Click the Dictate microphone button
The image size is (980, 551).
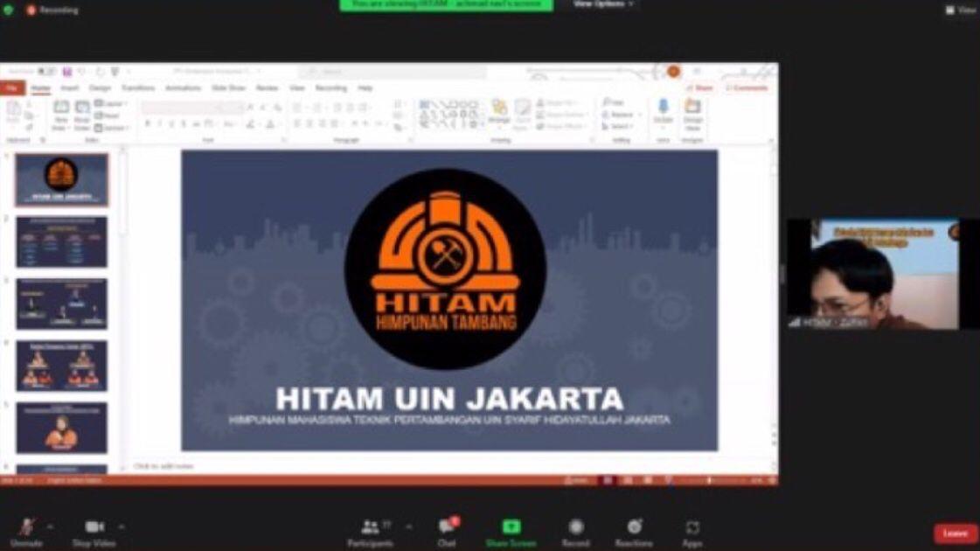coord(664,113)
